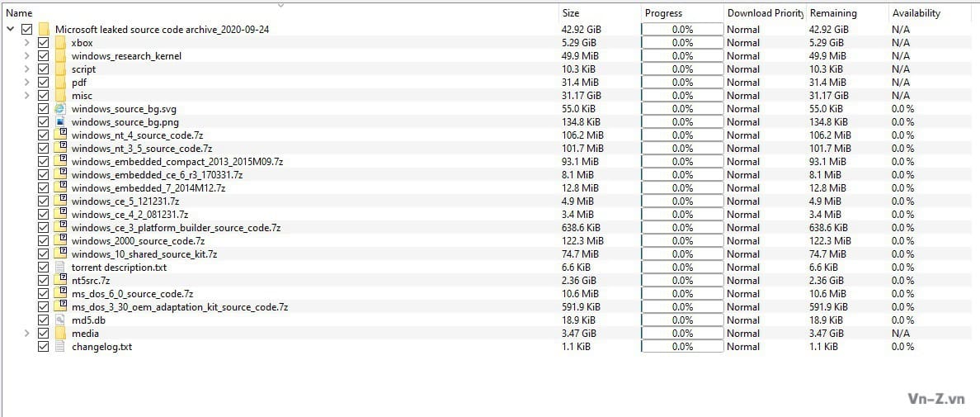Sort by the Download Priority column header

pyautogui.click(x=763, y=13)
